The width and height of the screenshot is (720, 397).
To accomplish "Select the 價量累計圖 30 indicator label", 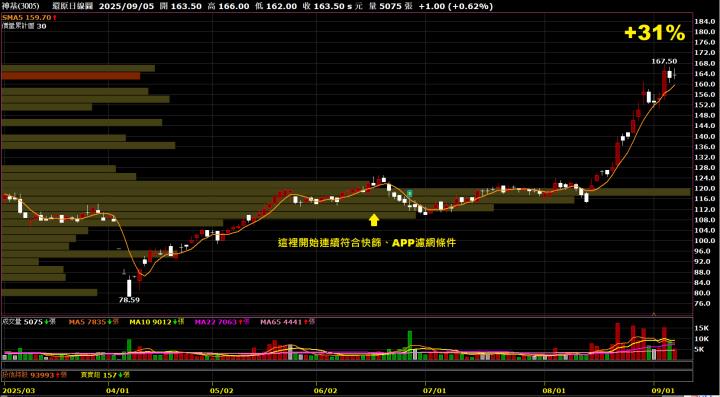I will coord(24,26).
